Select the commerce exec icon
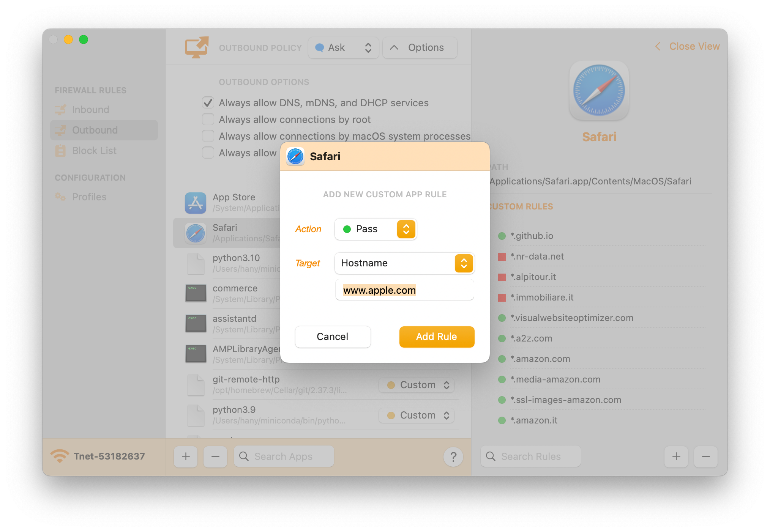This screenshot has width=770, height=532. coord(196,293)
